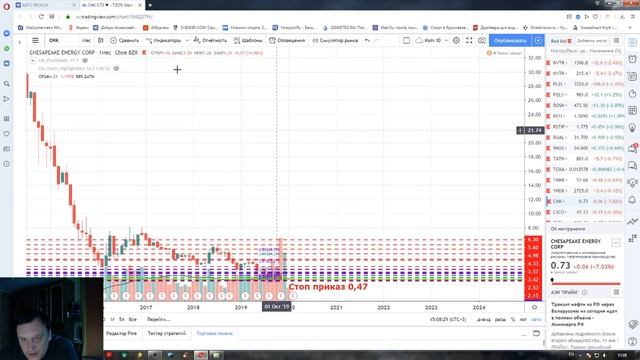Open Тестер стратегий tab

click(167, 333)
